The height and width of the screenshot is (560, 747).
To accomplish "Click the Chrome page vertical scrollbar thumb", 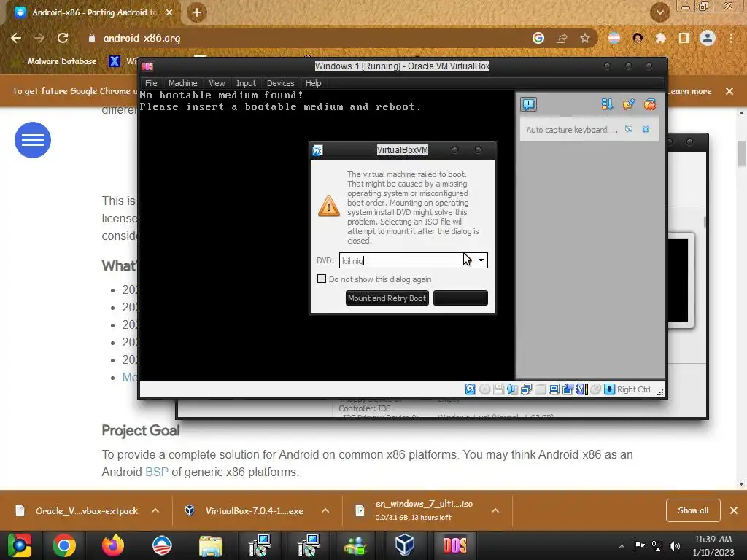I will tap(741, 154).
